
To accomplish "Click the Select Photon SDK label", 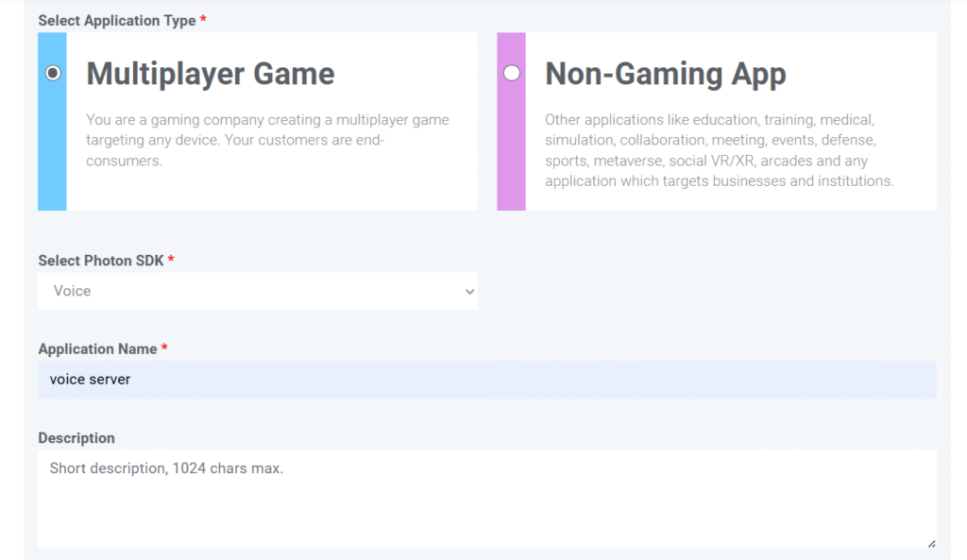I will click(x=100, y=261).
